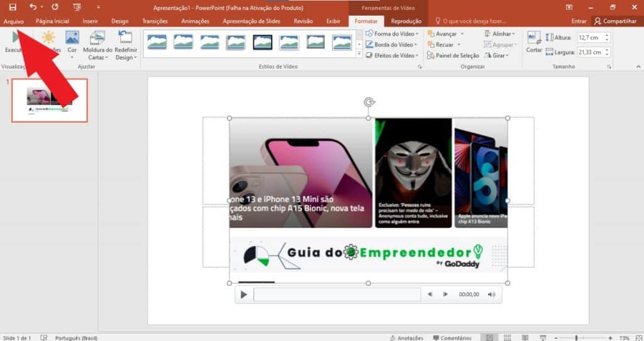Select the fourth video style thumbnail
Screen dimensions: 644x341
[236, 42]
